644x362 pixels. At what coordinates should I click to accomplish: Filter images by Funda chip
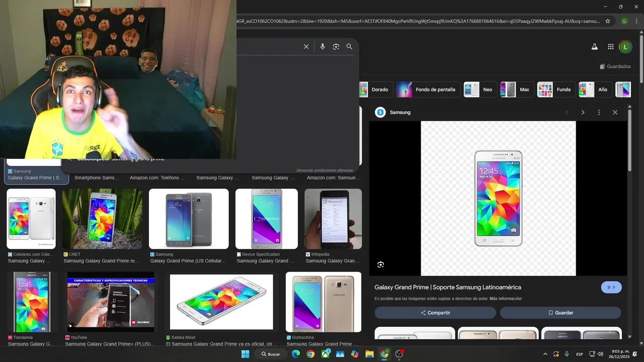(x=556, y=89)
